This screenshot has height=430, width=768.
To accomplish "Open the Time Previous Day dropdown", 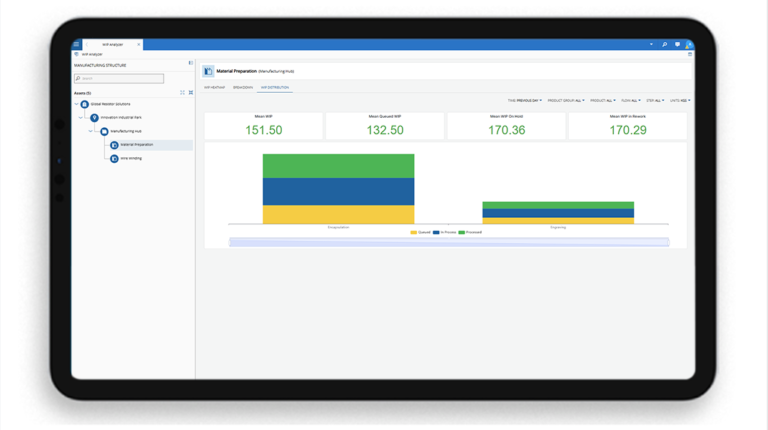I will [525, 101].
